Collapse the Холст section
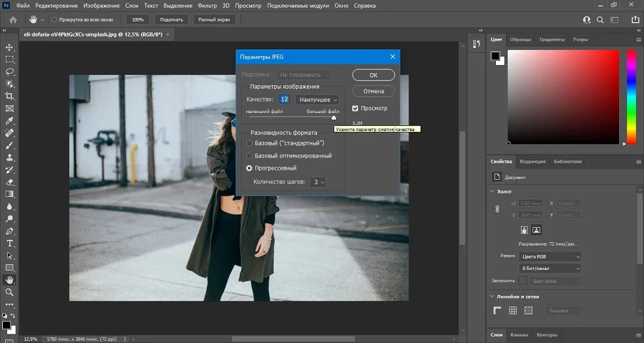 [x=492, y=191]
